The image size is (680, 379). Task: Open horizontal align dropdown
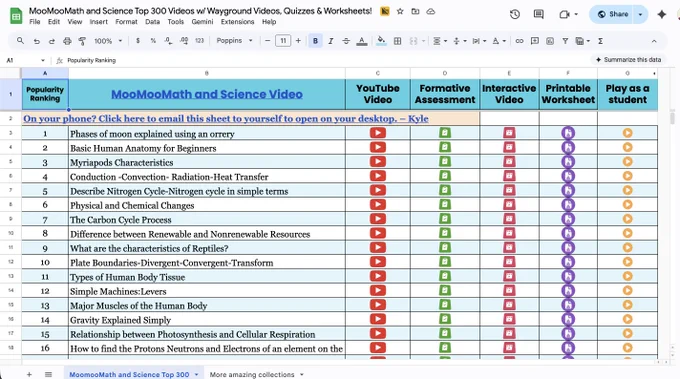tap(440, 41)
